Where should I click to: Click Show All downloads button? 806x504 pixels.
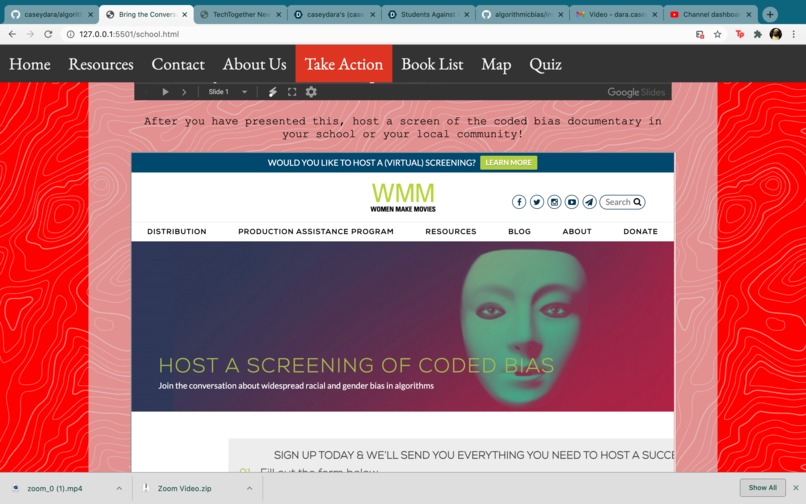tap(762, 488)
